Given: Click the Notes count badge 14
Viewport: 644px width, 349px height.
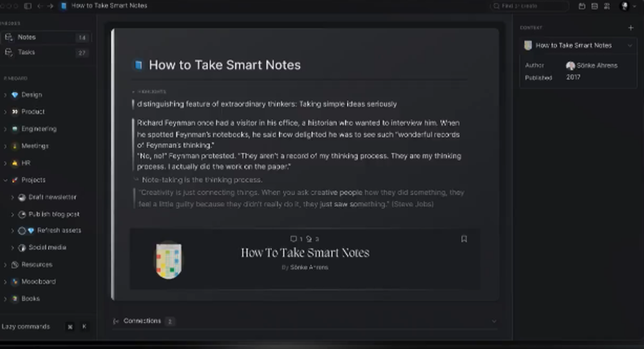Looking at the screenshot, I should [x=82, y=38].
